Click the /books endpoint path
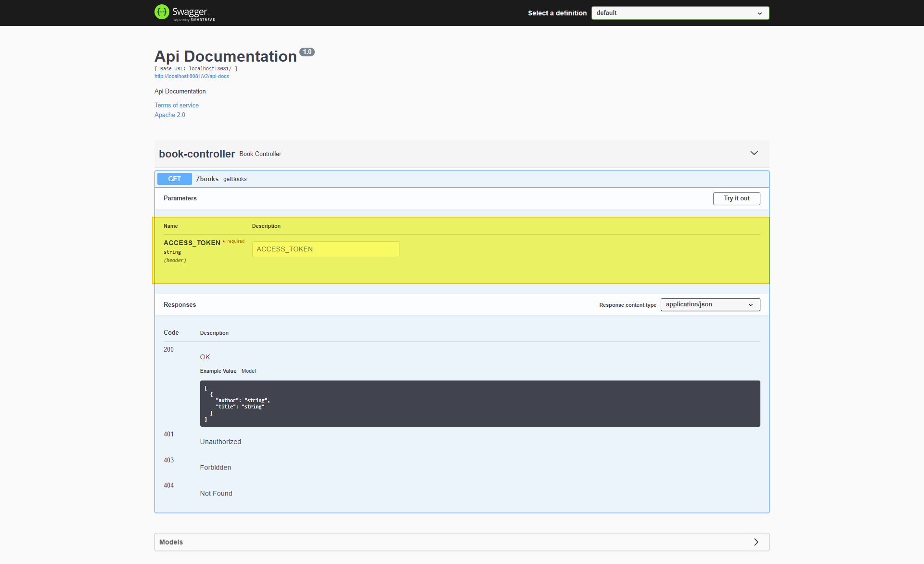This screenshot has height=564, width=924. coord(207,179)
